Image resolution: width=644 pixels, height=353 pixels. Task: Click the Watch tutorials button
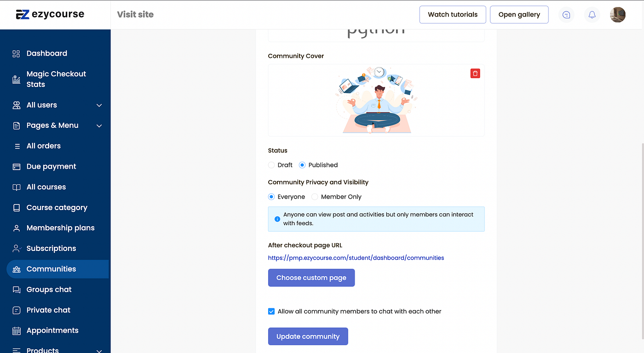coord(453,14)
